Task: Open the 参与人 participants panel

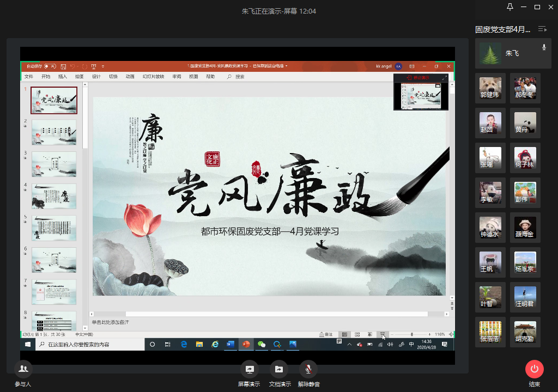Action: point(23,369)
